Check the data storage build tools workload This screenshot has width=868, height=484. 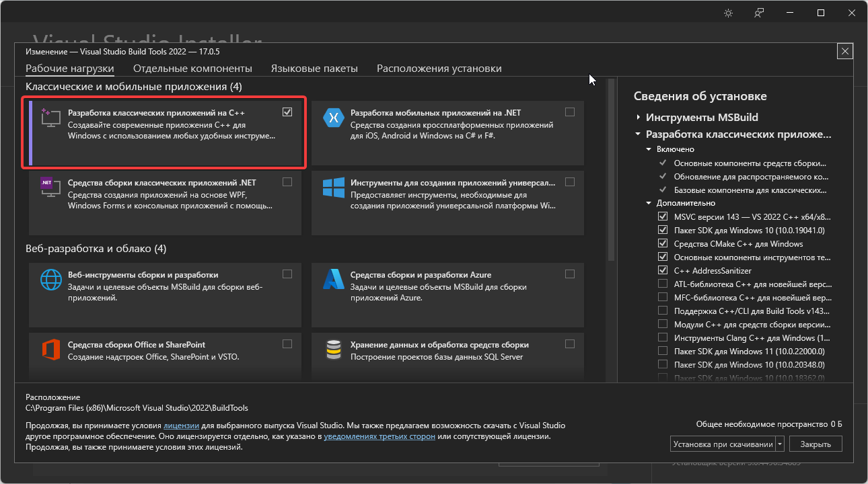click(570, 344)
